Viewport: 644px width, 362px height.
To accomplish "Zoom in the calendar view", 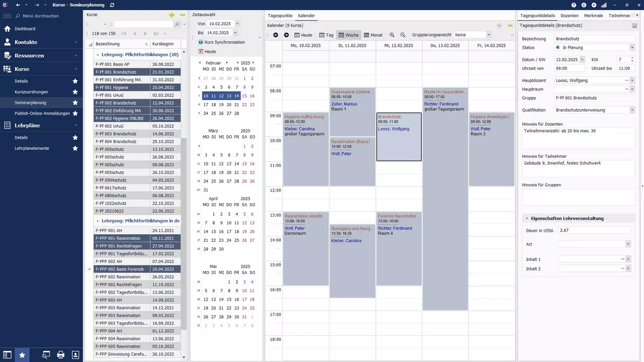I will [x=392, y=35].
